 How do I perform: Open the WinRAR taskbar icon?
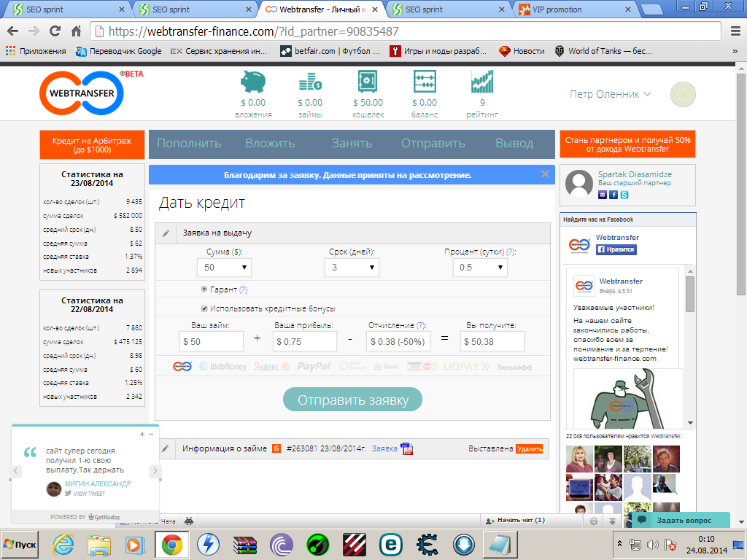(245, 544)
